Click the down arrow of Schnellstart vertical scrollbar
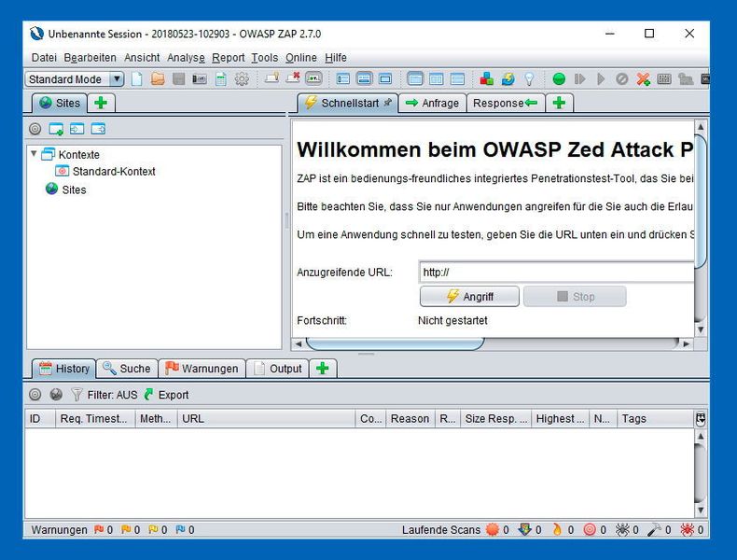 pos(701,329)
